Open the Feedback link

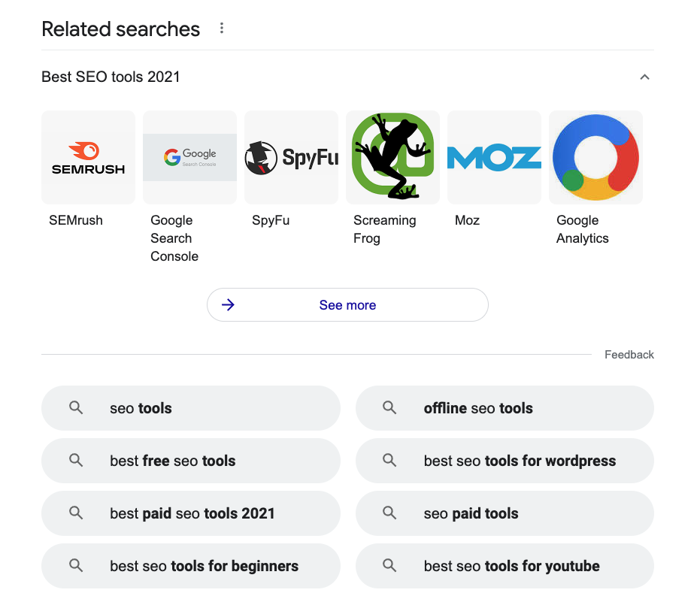point(629,354)
